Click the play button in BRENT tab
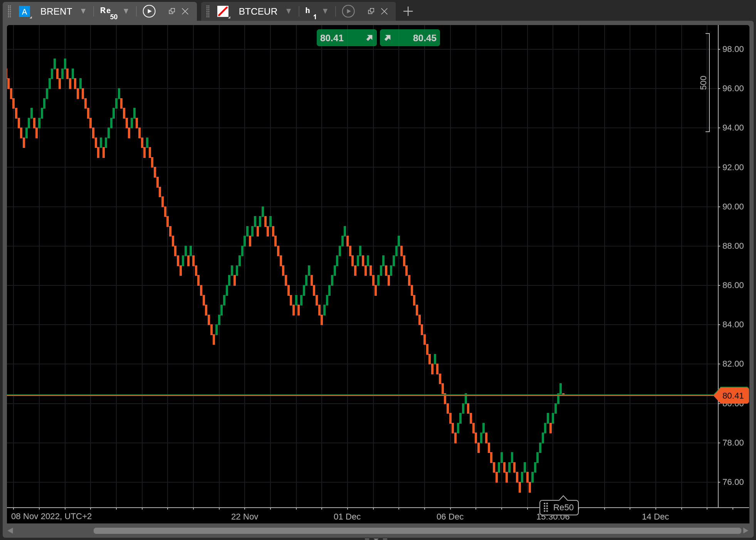The height and width of the screenshot is (540, 756). 149,12
